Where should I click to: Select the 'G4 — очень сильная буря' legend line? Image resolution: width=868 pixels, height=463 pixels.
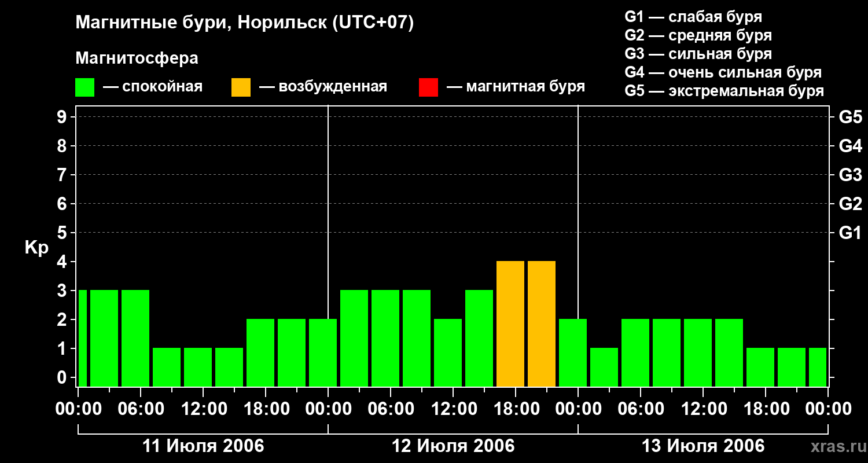(x=723, y=72)
